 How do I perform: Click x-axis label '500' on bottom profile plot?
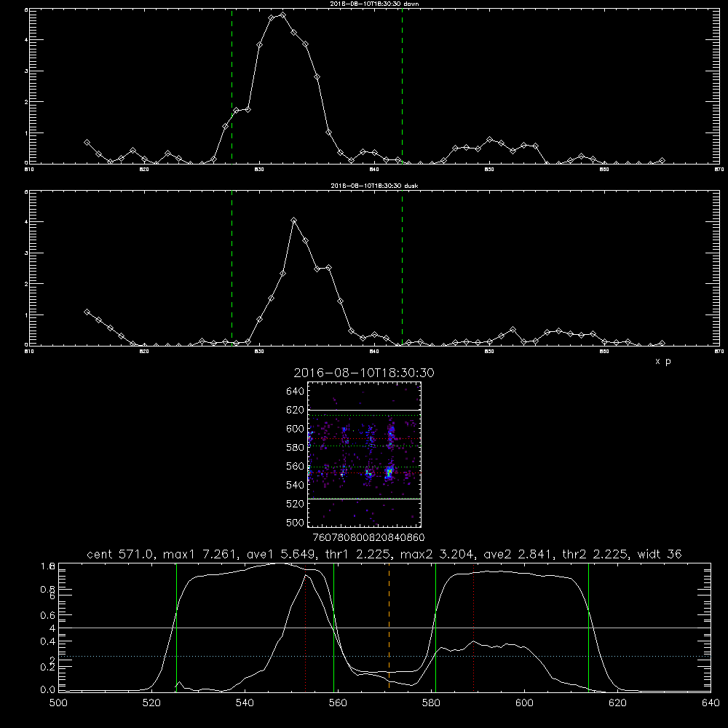click(x=58, y=703)
